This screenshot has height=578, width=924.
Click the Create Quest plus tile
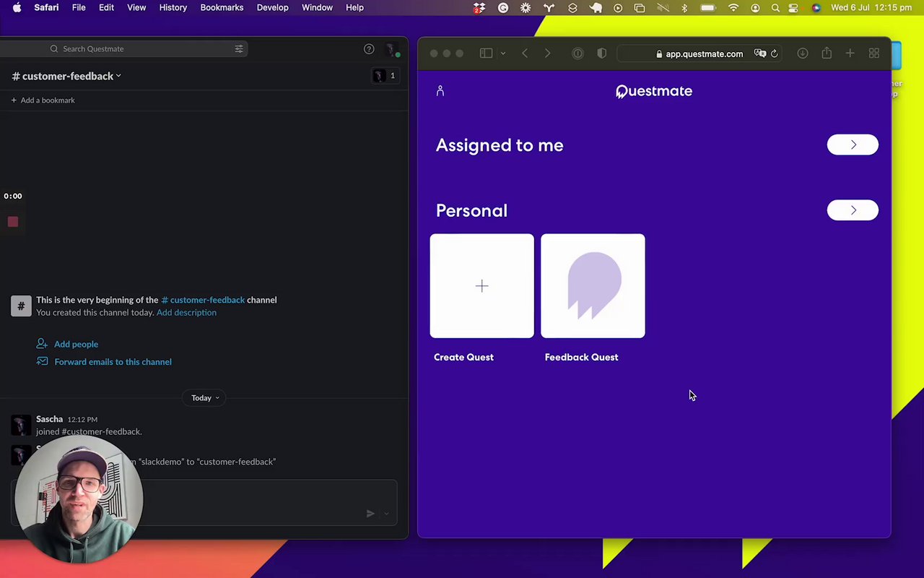point(482,286)
